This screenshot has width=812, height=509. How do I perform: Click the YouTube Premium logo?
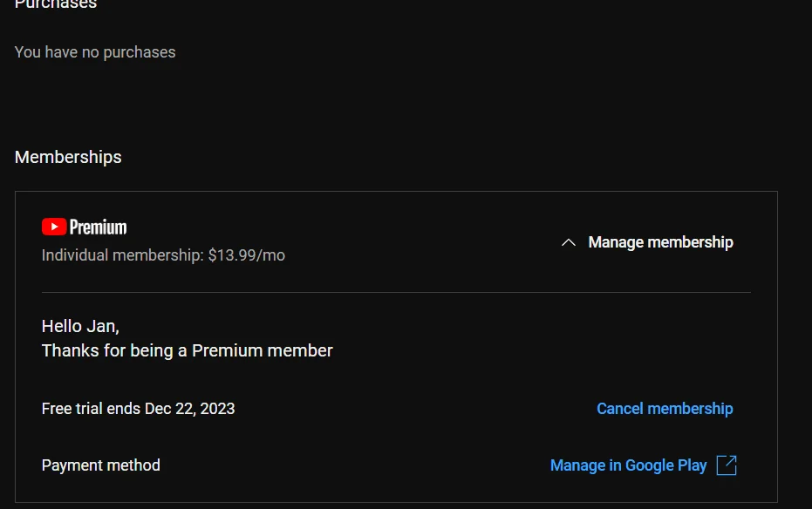point(85,227)
